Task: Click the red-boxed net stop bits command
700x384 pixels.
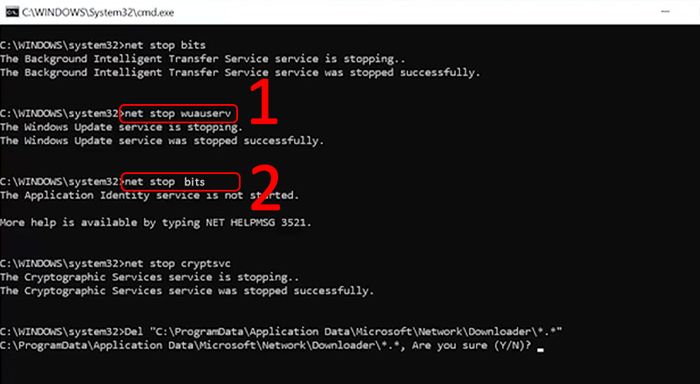Action: (x=180, y=182)
